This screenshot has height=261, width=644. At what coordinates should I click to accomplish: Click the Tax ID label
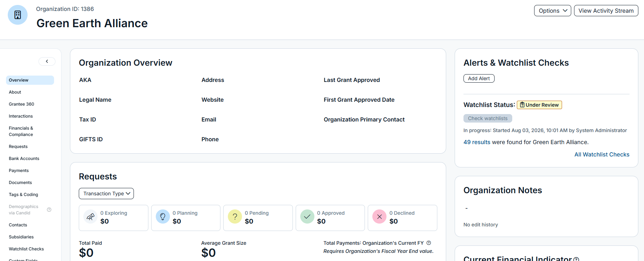[x=88, y=120]
